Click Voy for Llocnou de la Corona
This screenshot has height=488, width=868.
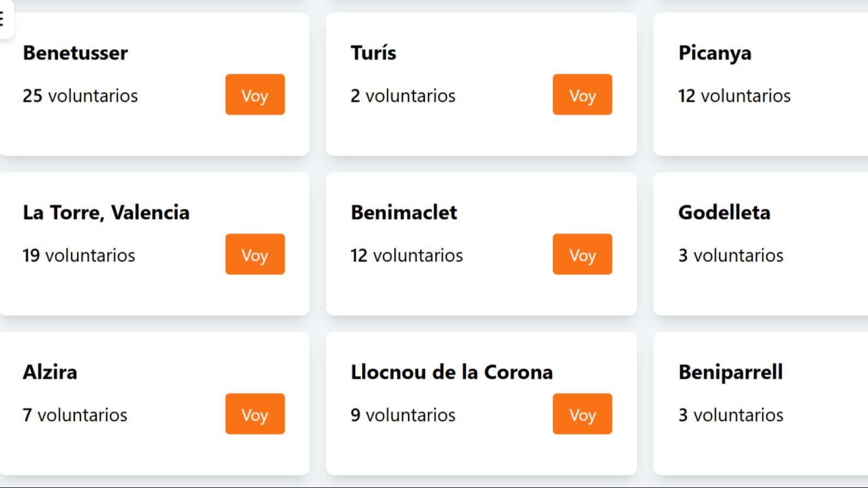click(x=582, y=414)
